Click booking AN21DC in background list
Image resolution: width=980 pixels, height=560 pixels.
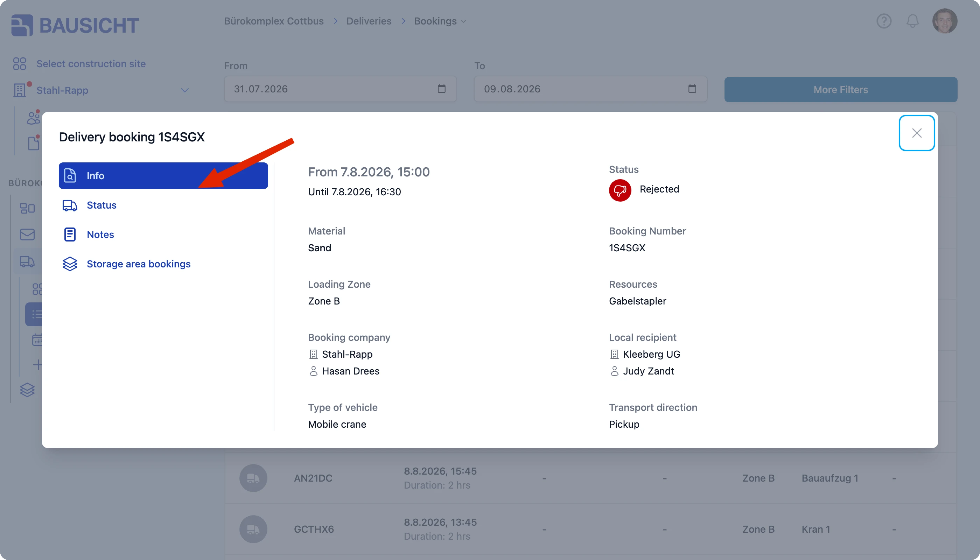(313, 478)
